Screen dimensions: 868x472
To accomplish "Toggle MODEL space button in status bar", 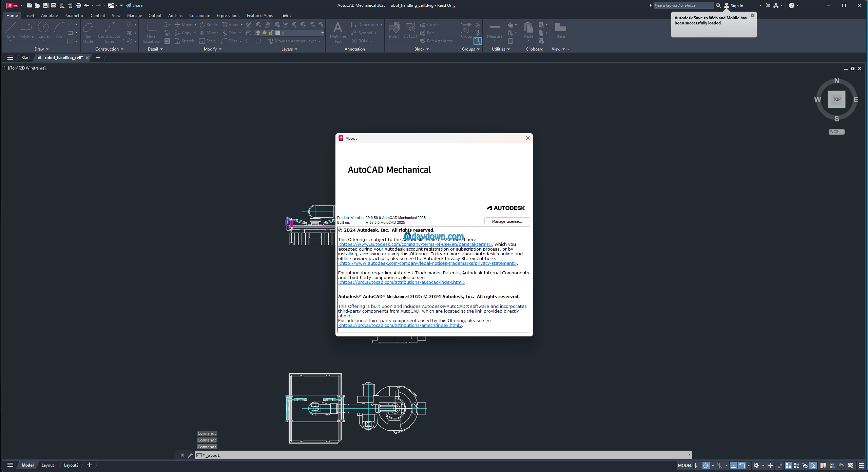I will coord(684,466).
